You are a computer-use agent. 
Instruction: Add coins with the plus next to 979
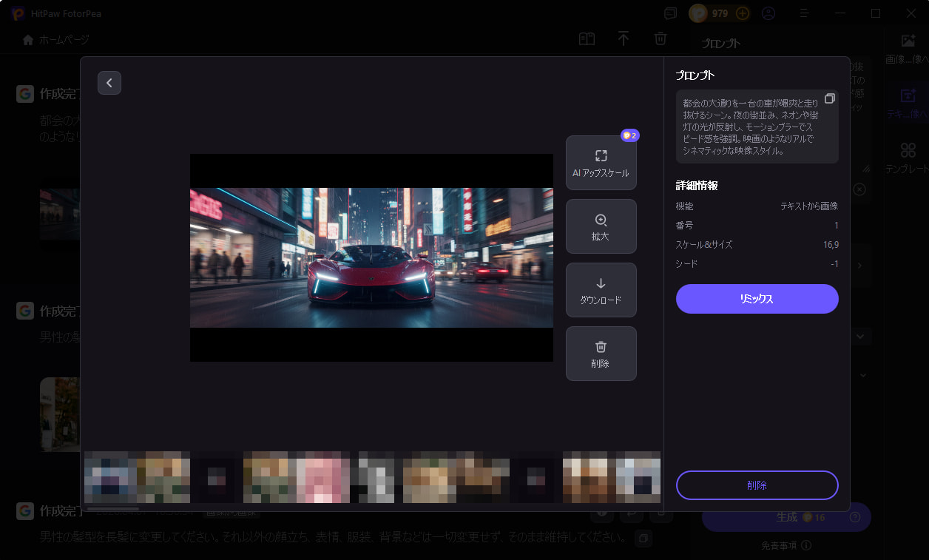(742, 13)
